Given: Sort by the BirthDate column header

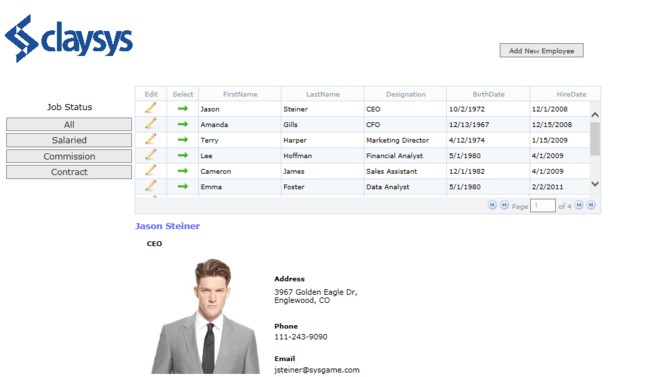Looking at the screenshot, I should pos(489,94).
